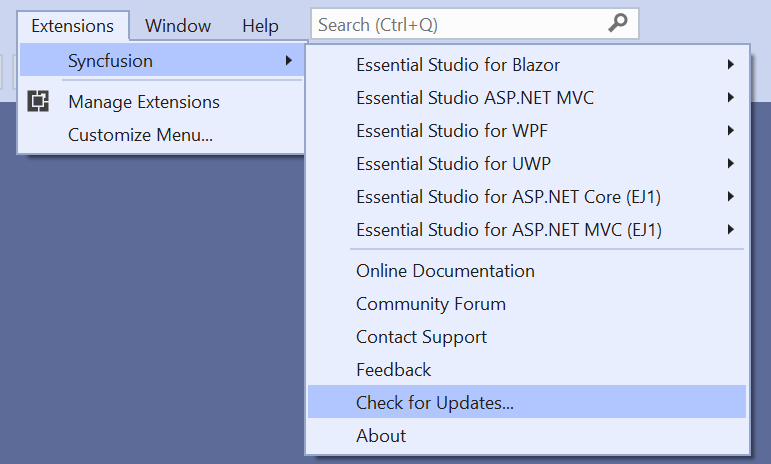The height and width of the screenshot is (464, 771).
Task: Open Online Documentation link
Action: coord(445,271)
